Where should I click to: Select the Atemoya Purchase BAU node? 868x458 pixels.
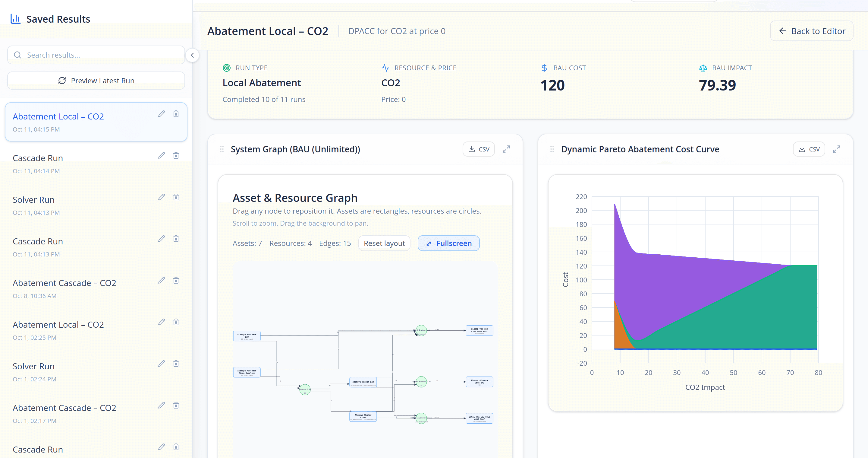247,336
